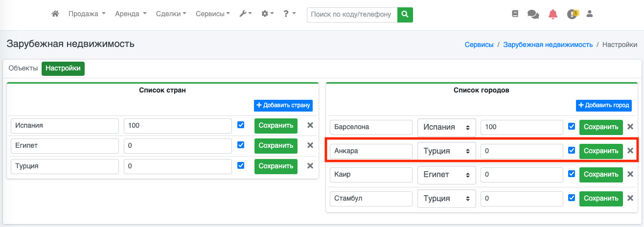Save the Турция country row

[276, 166]
